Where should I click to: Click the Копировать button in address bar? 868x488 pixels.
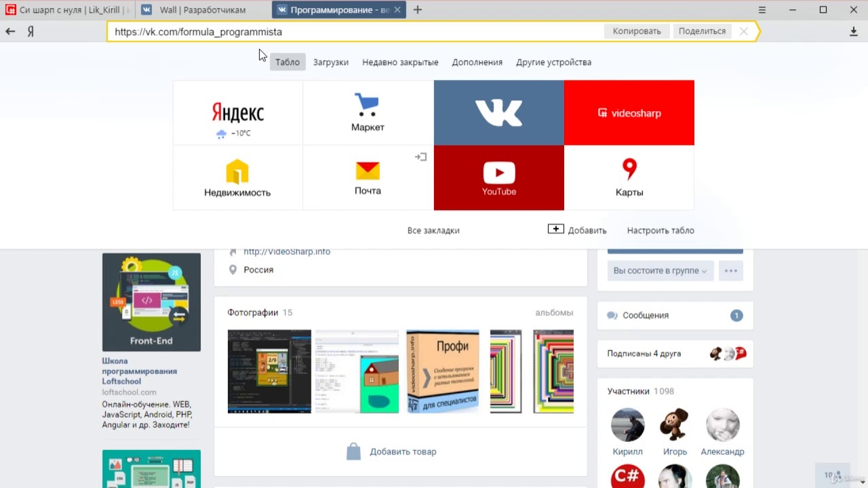(637, 31)
